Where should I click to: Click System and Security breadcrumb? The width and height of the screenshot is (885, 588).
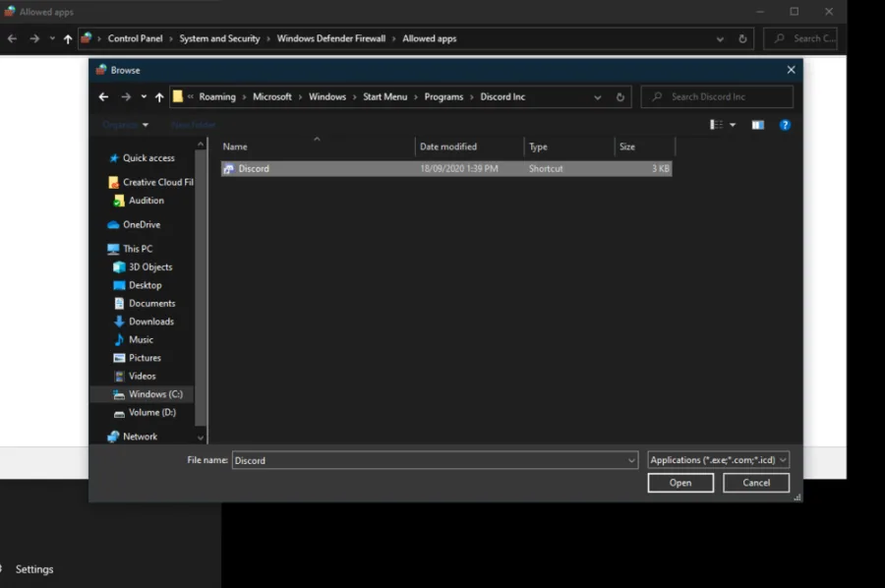219,38
